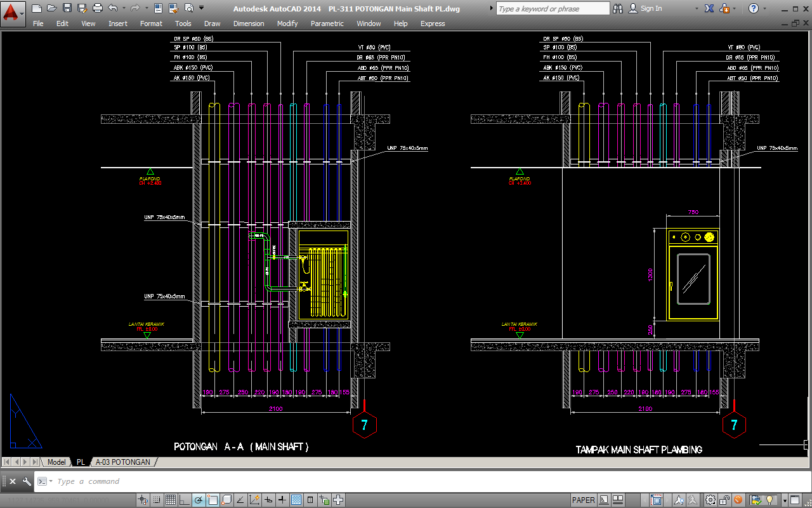Screen dimensions: 812x508
Task: Open the Type a keyword search field
Action: tap(552, 9)
